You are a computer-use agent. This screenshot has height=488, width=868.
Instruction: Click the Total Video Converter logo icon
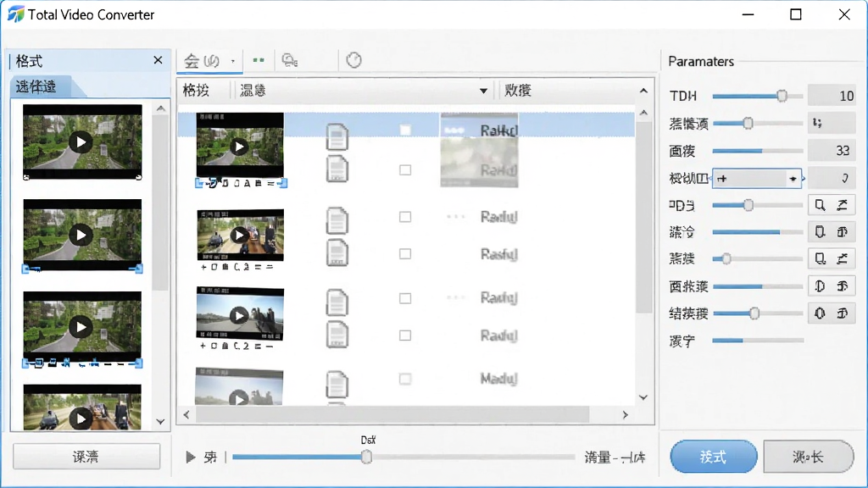coord(15,14)
